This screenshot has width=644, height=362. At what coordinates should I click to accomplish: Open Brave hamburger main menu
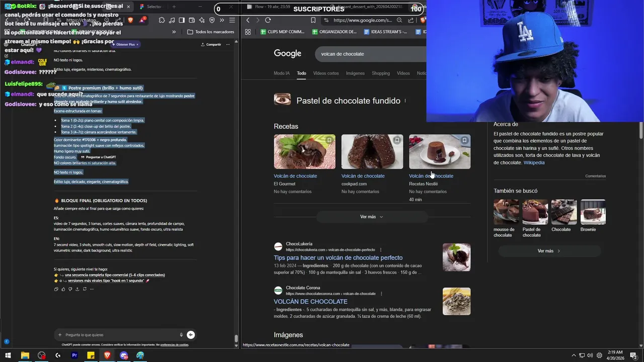pyautogui.click(x=232, y=20)
